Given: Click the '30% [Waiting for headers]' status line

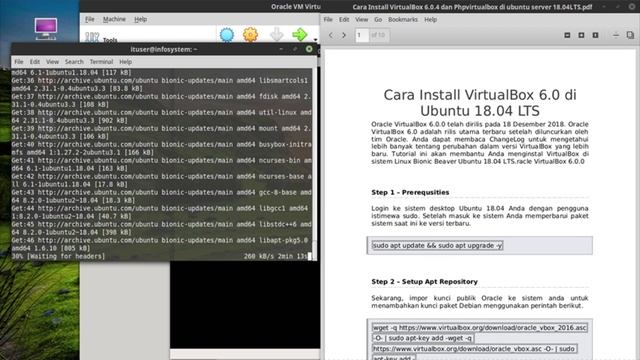Looking at the screenshot, I should [x=58, y=256].
